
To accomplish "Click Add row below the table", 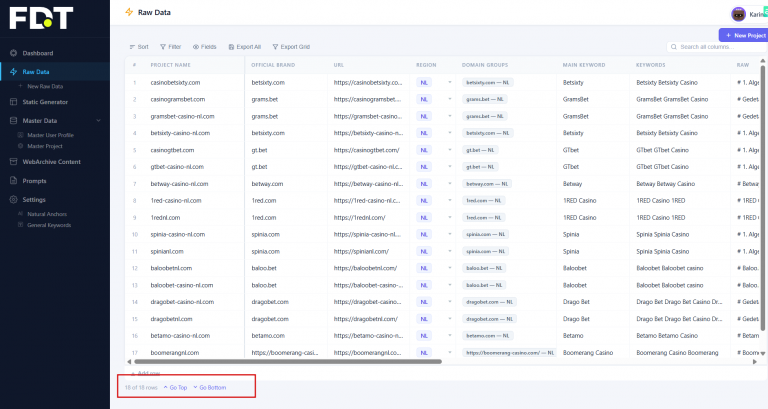I will tap(145, 373).
